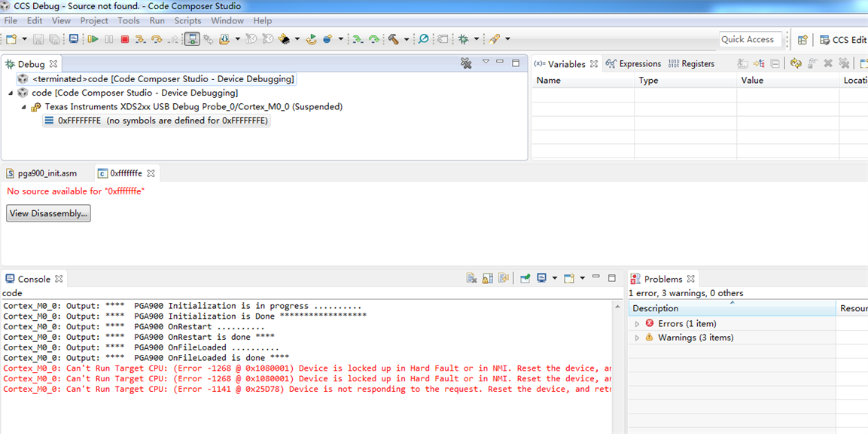Open the CCS Edit perspective
Screen dimensions: 868x434
click(x=842, y=40)
